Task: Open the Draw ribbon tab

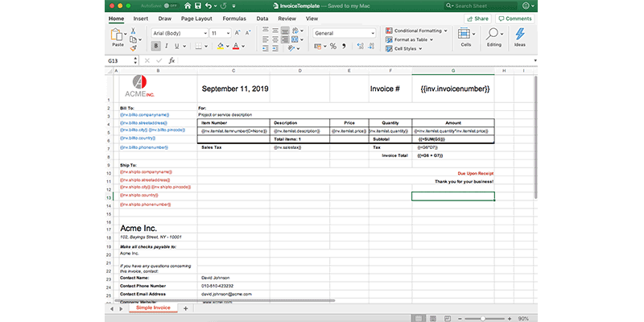Action: tap(165, 19)
